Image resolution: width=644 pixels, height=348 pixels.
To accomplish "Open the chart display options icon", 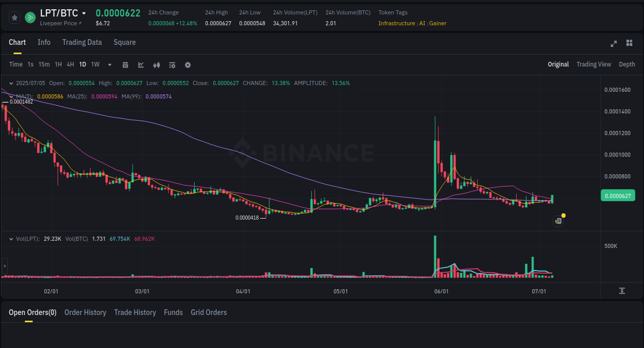I will pos(172,64).
